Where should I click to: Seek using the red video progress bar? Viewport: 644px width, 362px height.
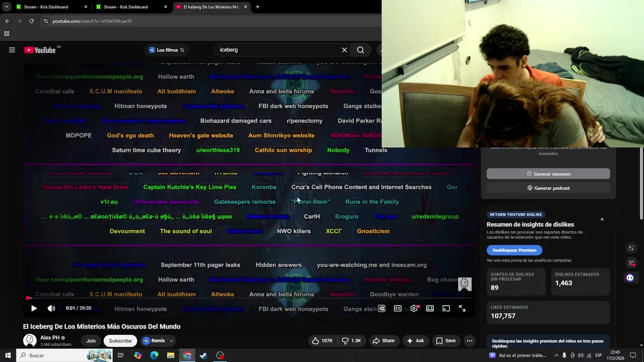tap(250, 298)
